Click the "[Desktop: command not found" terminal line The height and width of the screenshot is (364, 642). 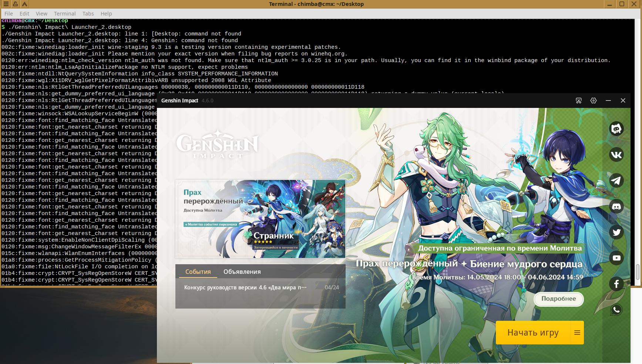coord(121,34)
